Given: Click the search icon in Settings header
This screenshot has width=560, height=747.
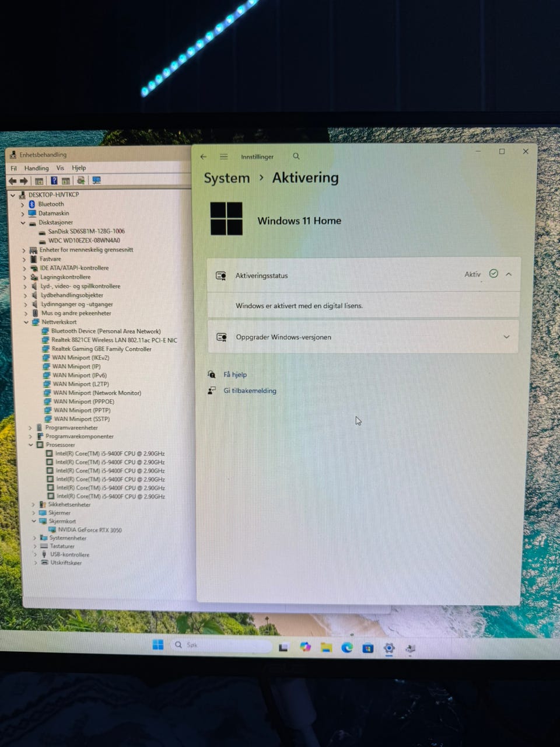Looking at the screenshot, I should pos(296,156).
